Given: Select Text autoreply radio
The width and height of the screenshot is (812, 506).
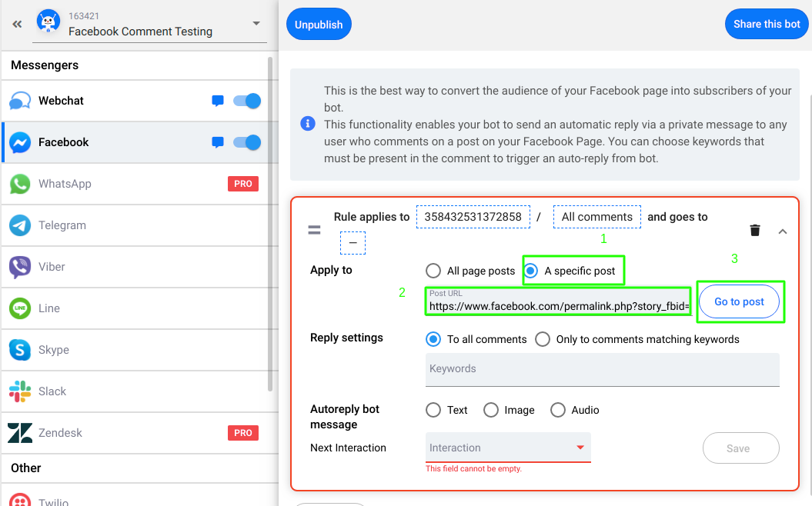Looking at the screenshot, I should (x=433, y=411).
